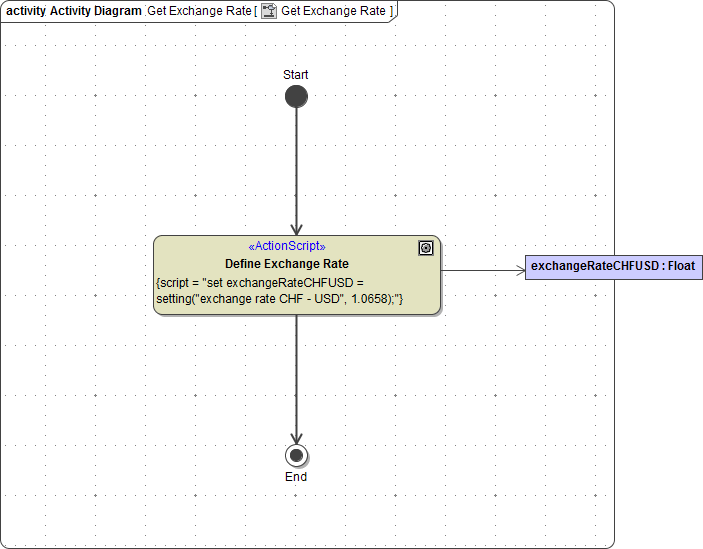
Task: Click first "Get Exchange Rate" name in header
Action: [199, 11]
